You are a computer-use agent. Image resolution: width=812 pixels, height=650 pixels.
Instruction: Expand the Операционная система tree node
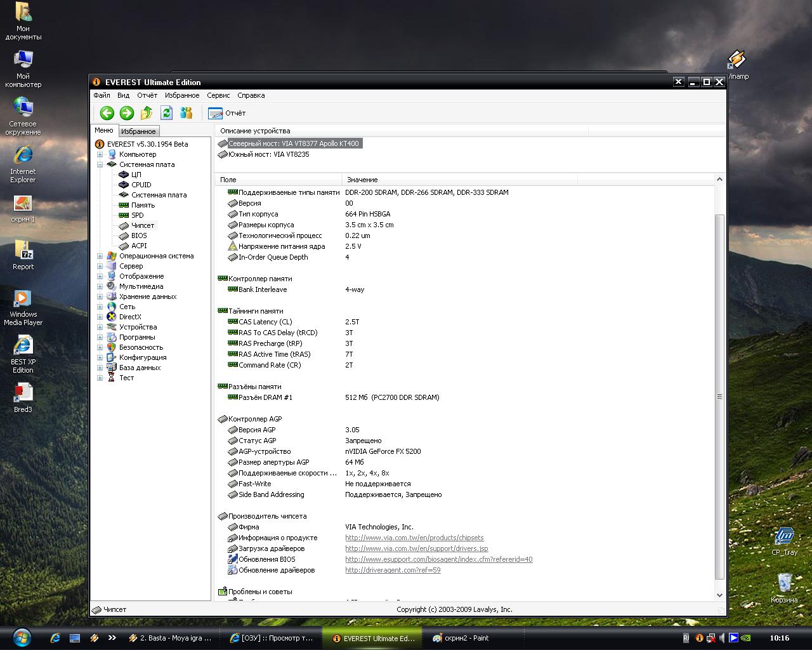coord(100,256)
